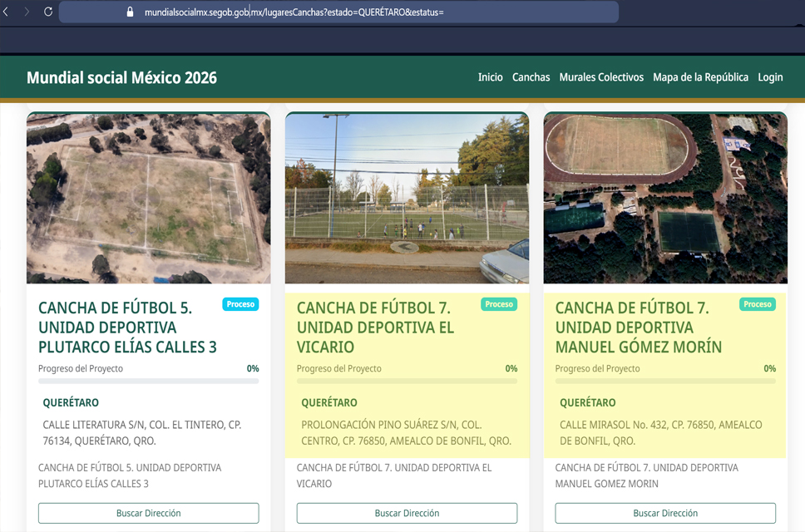
Task: Click the Login link
Action: click(x=770, y=77)
